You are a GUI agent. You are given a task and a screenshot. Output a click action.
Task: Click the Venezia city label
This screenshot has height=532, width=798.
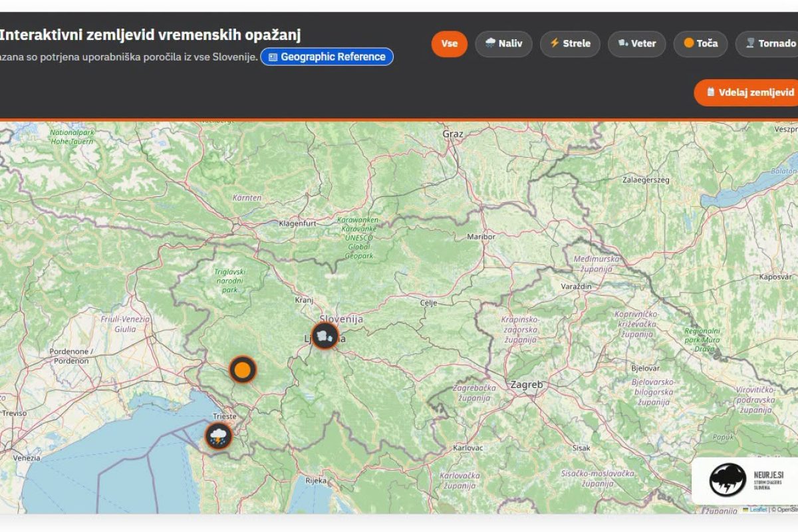tap(26, 458)
